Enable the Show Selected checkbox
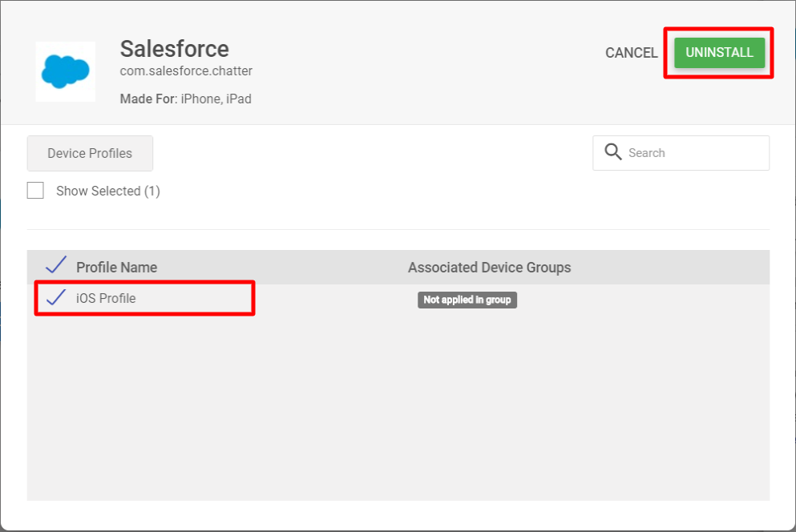The width and height of the screenshot is (796, 532). 35,191
